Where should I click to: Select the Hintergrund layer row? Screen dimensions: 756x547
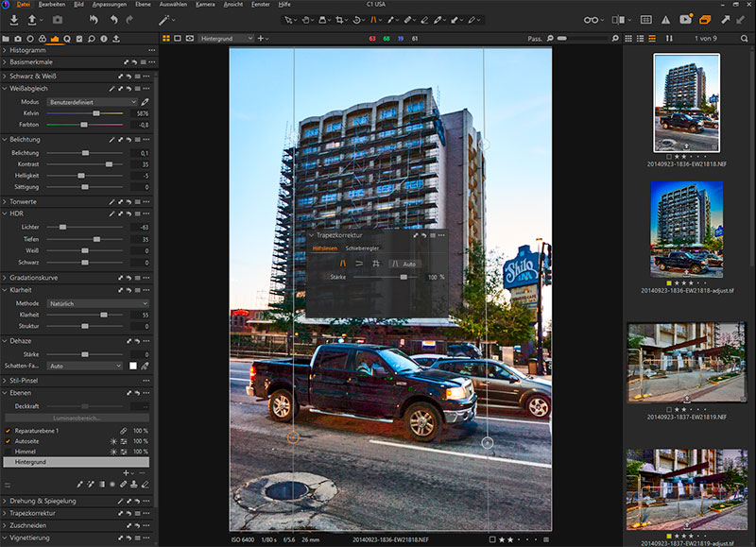(x=77, y=462)
